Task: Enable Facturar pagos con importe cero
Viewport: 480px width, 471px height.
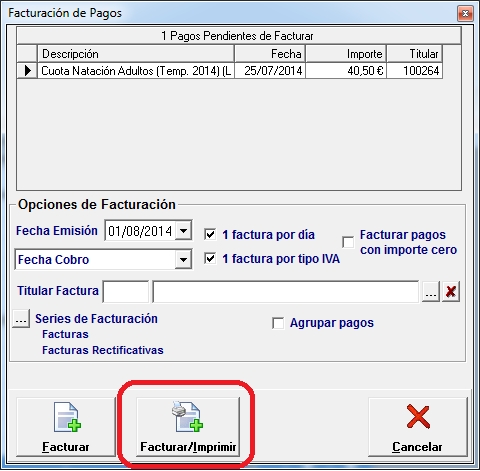Action: [348, 242]
